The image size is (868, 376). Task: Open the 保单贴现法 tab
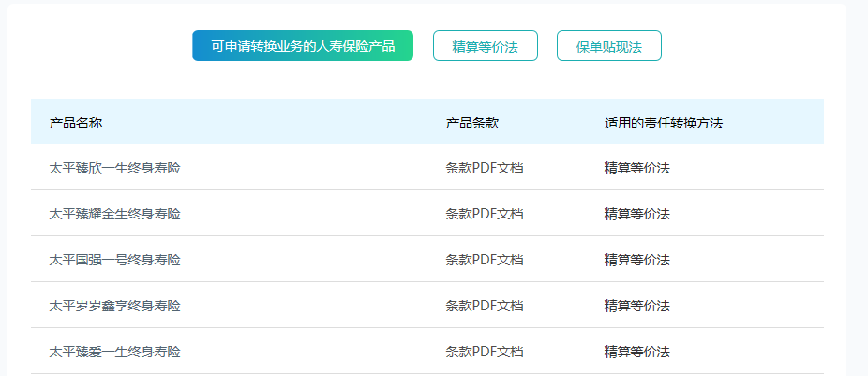(x=608, y=46)
